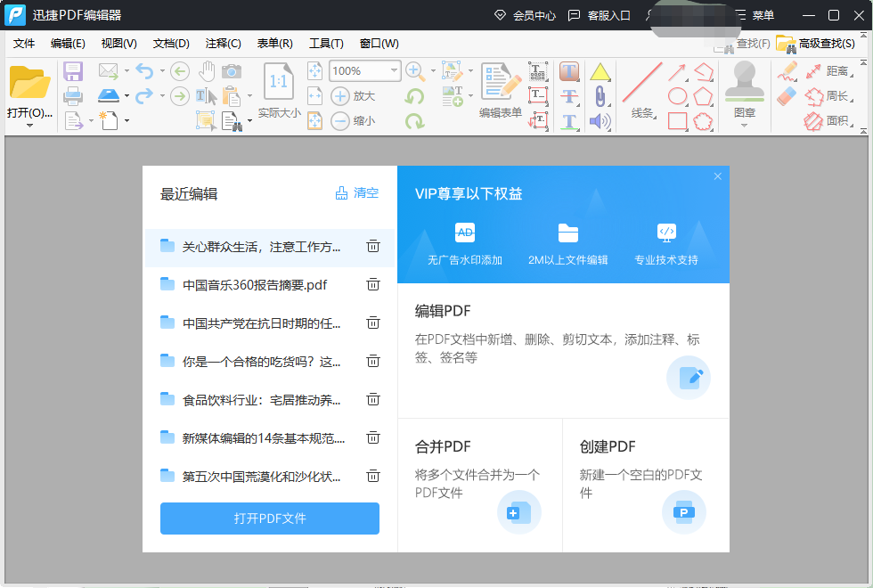Click the strikethrough text tool
The height and width of the screenshot is (588, 873).
[569, 96]
